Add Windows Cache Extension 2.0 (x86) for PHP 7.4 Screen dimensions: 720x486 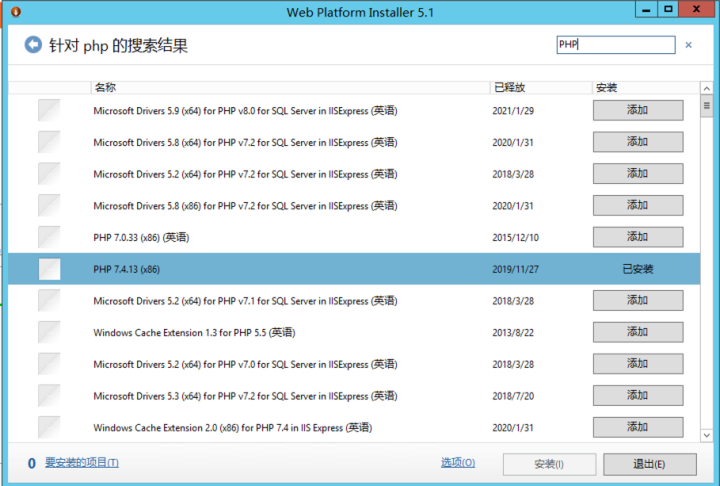click(x=638, y=427)
